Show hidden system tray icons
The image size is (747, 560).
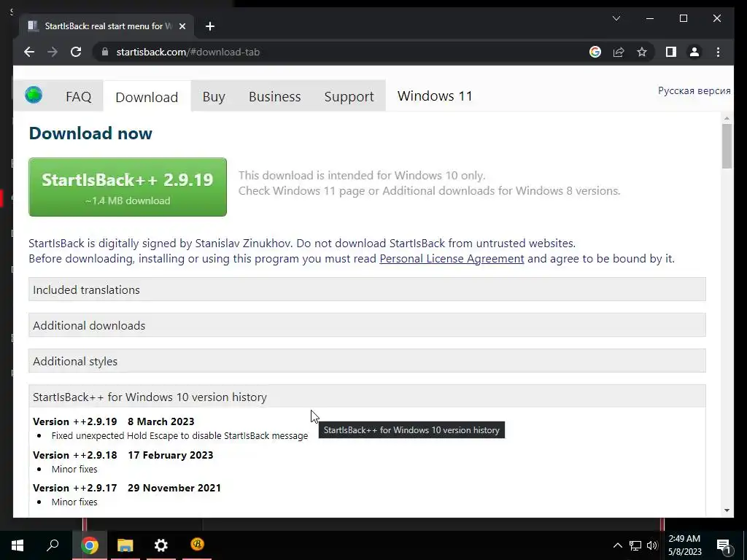(617, 545)
